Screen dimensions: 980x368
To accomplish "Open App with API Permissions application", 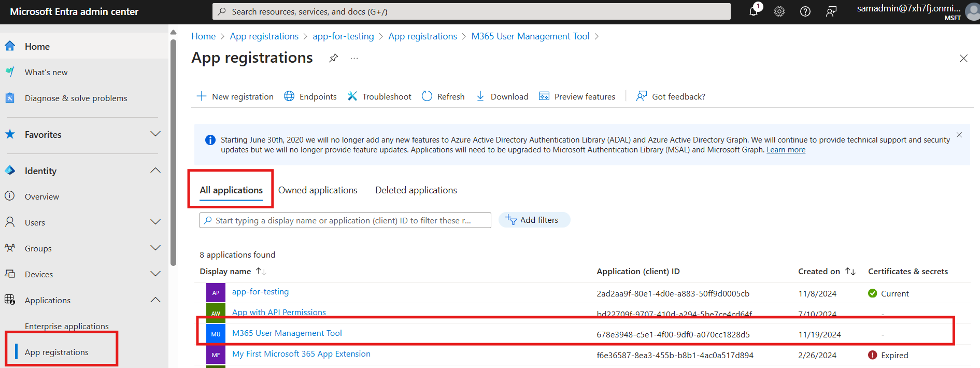I will (x=279, y=313).
